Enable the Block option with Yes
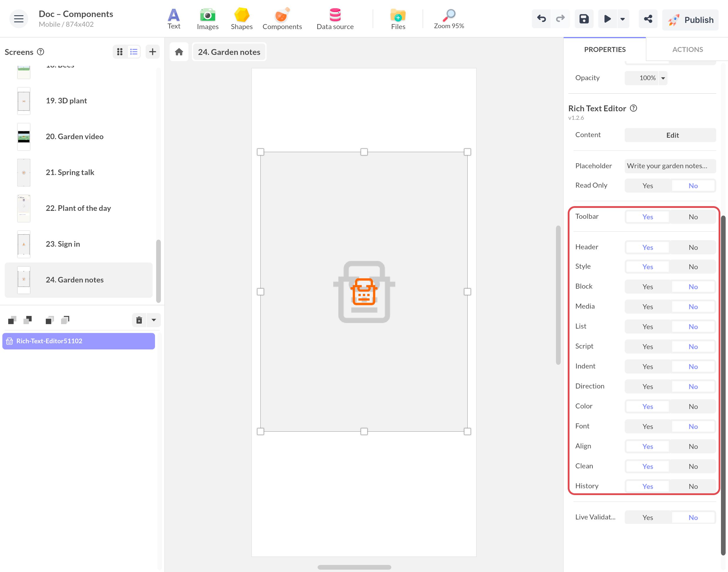The height and width of the screenshot is (572, 728). (x=648, y=287)
